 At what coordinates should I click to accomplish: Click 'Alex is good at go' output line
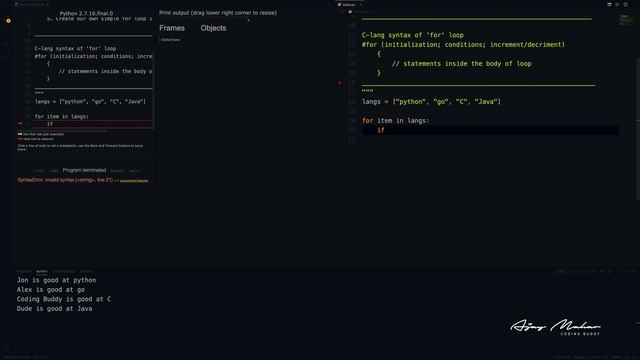(51, 289)
